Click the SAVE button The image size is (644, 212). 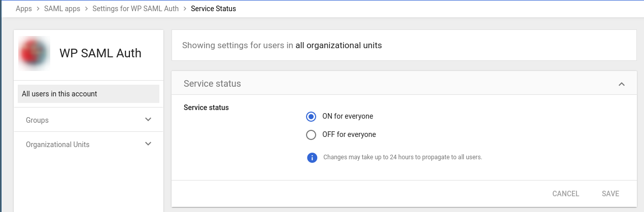[x=611, y=194]
